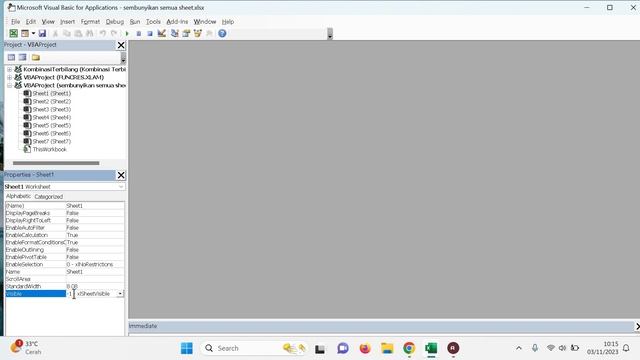640x360 pixels.
Task: Open the Add-Ins menu
Action: point(177,22)
